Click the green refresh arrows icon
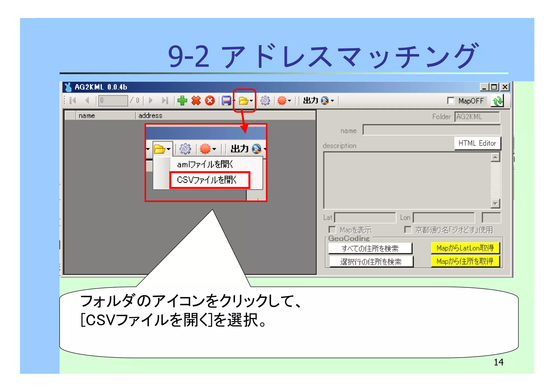 (498, 101)
